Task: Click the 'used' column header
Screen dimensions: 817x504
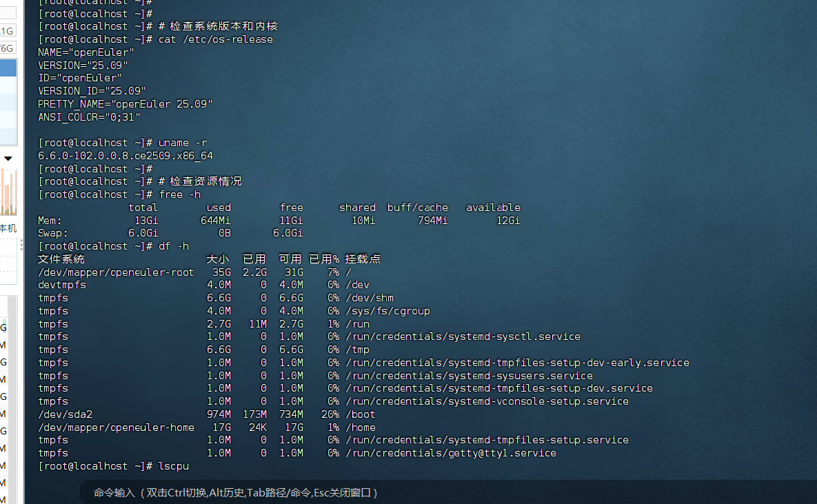Action: point(219,208)
